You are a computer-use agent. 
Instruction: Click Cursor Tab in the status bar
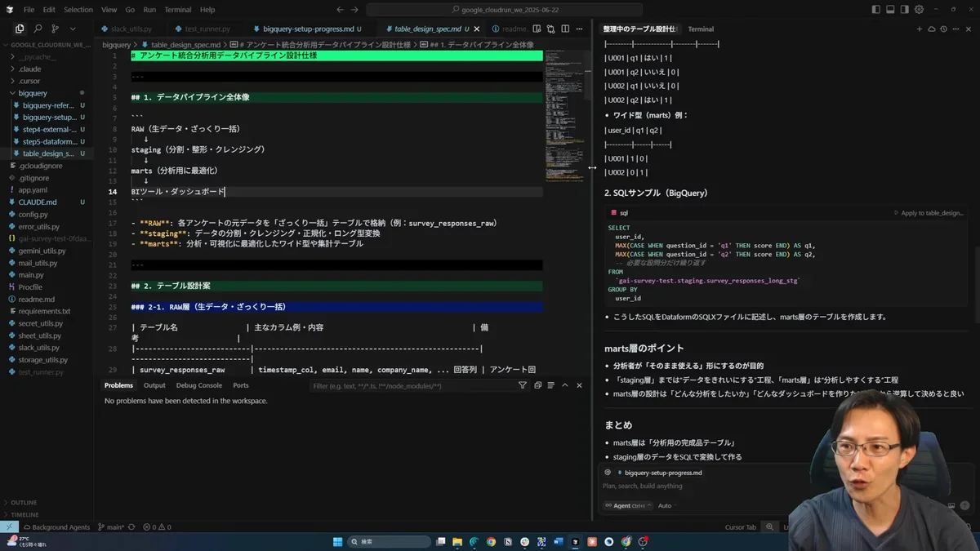click(741, 527)
